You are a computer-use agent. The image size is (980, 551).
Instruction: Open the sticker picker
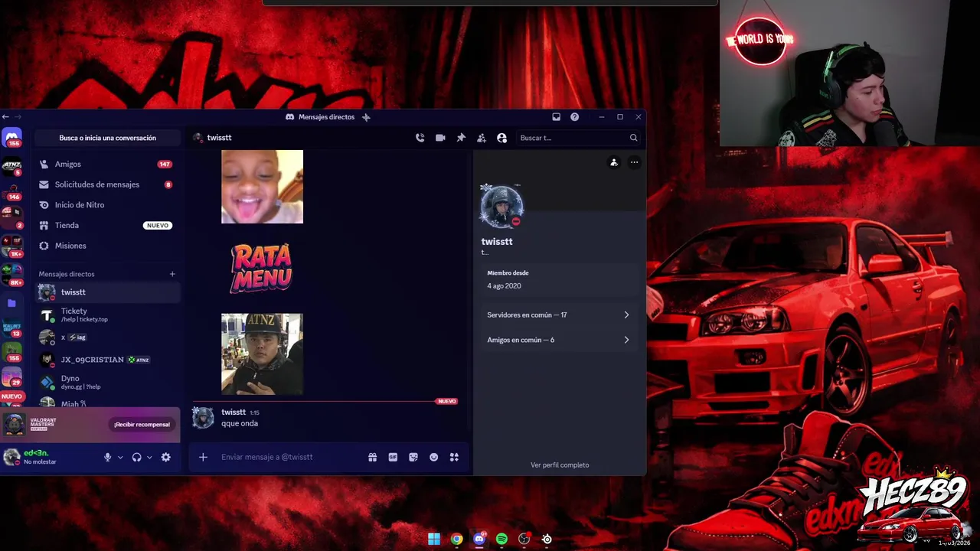point(413,457)
